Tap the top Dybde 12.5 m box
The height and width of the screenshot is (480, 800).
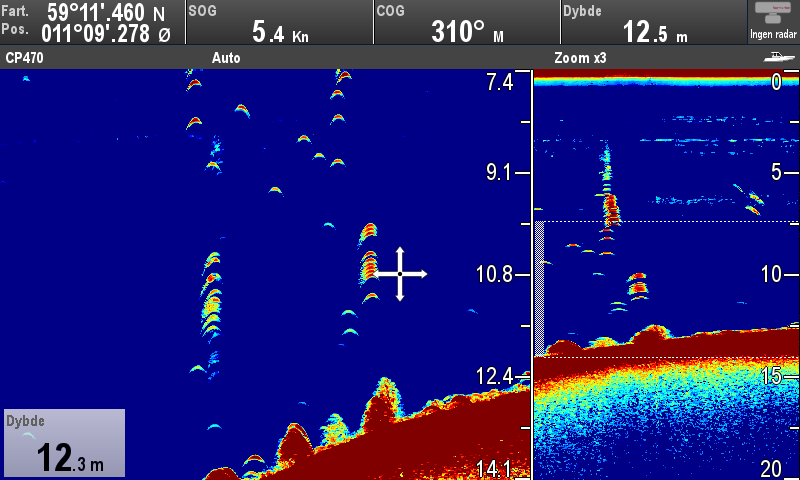tap(652, 22)
